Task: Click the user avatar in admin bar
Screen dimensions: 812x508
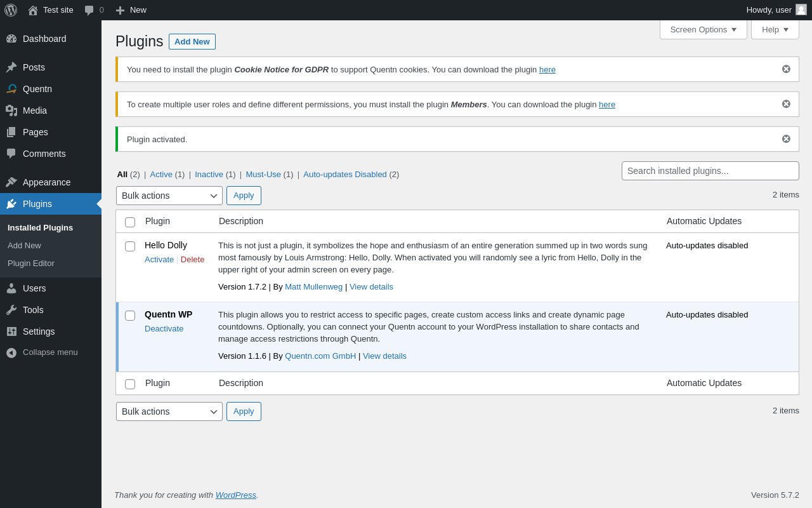Action: [801, 10]
